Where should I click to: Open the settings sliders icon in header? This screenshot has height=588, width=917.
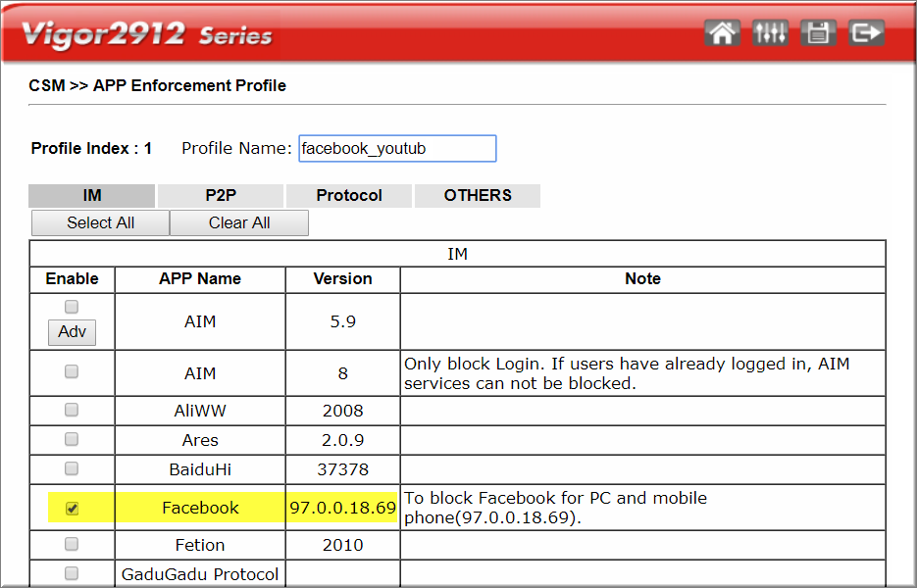(x=770, y=32)
